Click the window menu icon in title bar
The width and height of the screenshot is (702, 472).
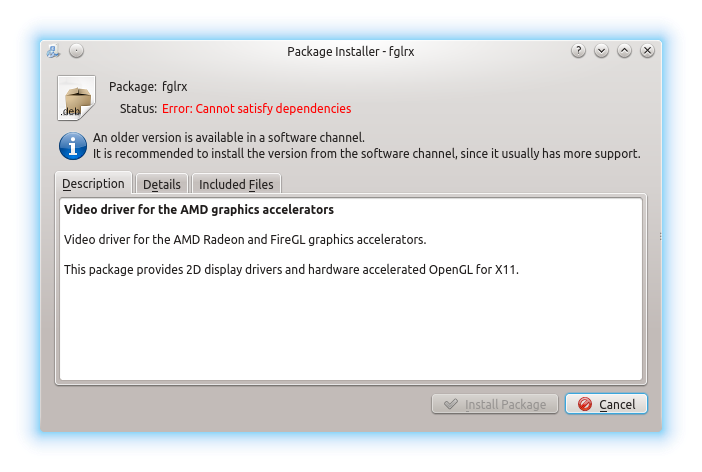coord(54,51)
